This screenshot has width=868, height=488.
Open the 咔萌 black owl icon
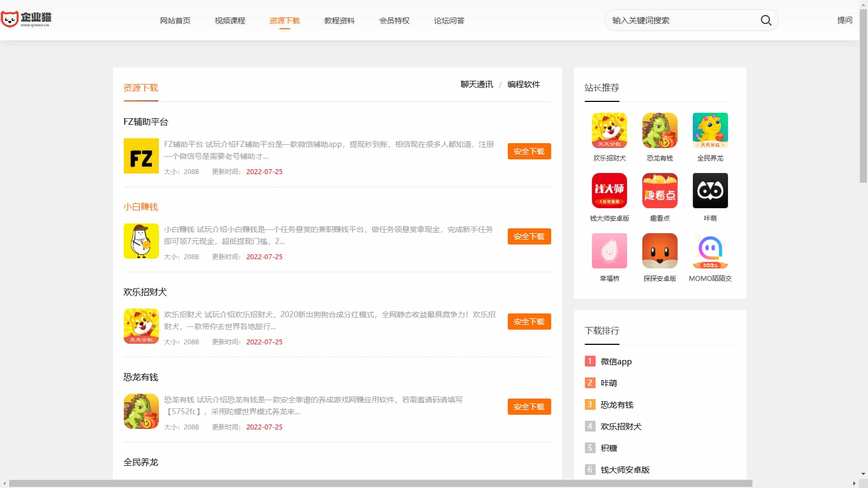point(710,191)
